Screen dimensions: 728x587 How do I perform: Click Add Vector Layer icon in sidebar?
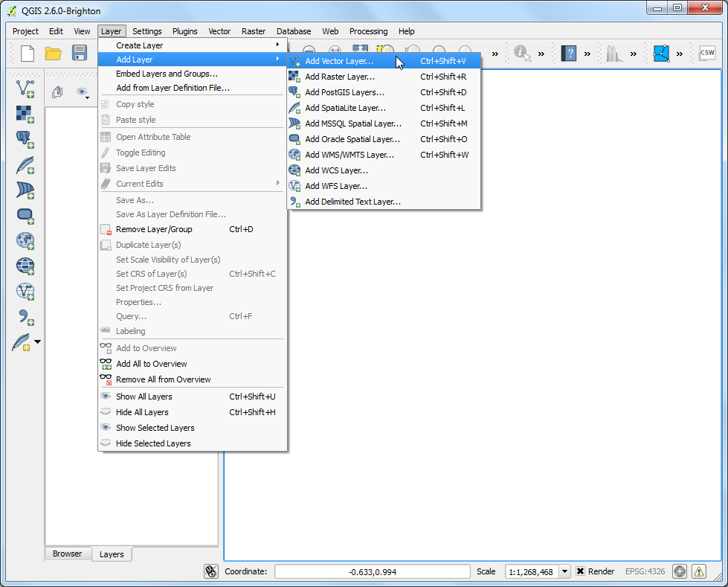[25, 89]
